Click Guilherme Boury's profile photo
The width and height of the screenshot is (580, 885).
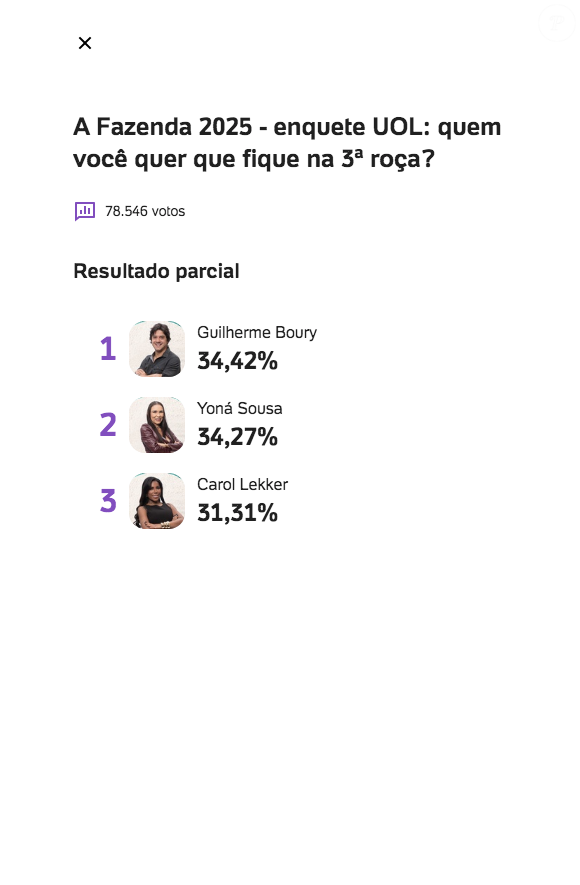(x=156, y=349)
